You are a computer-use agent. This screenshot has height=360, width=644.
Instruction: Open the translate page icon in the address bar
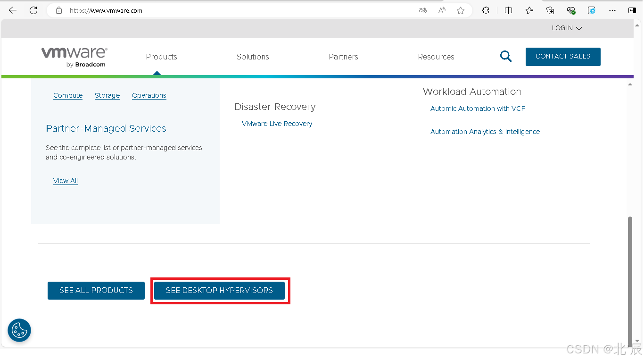[x=423, y=10]
